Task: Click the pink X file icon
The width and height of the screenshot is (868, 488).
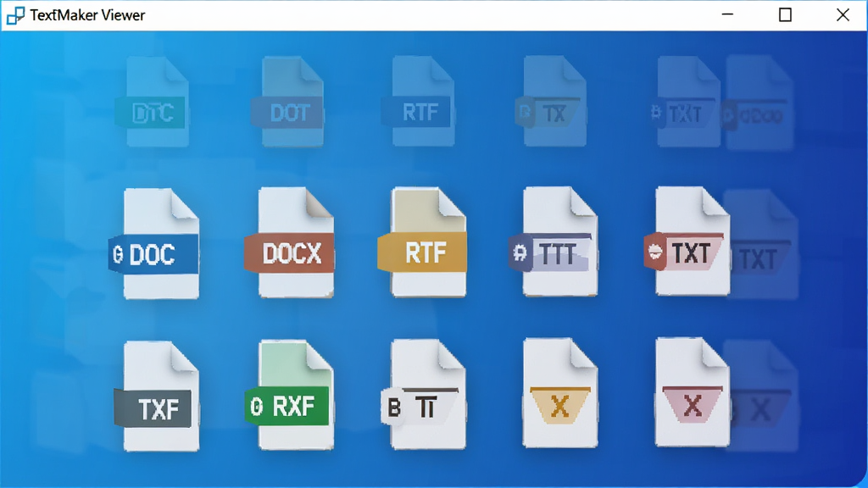Action: click(693, 392)
